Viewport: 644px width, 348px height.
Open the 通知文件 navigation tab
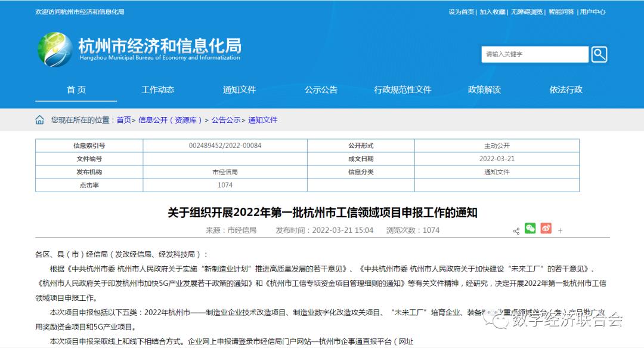coord(240,90)
